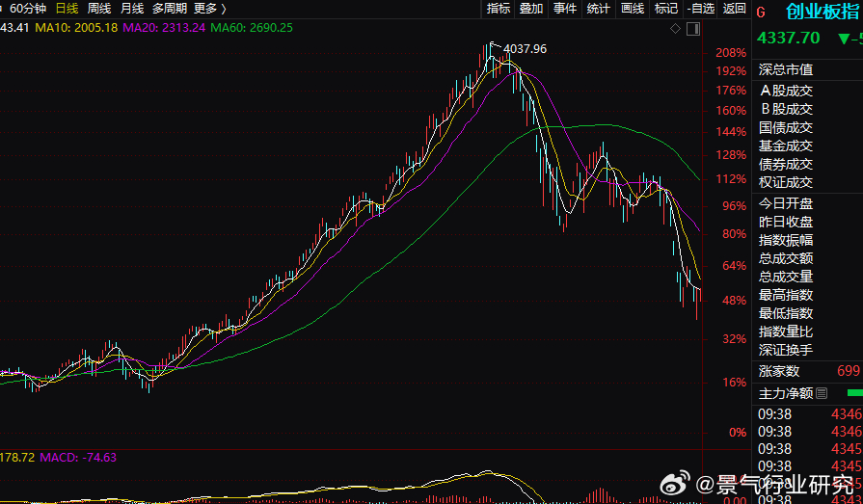This screenshot has width=863, height=504.
Task: Click the 创业板指 index title
Action: 823,11
